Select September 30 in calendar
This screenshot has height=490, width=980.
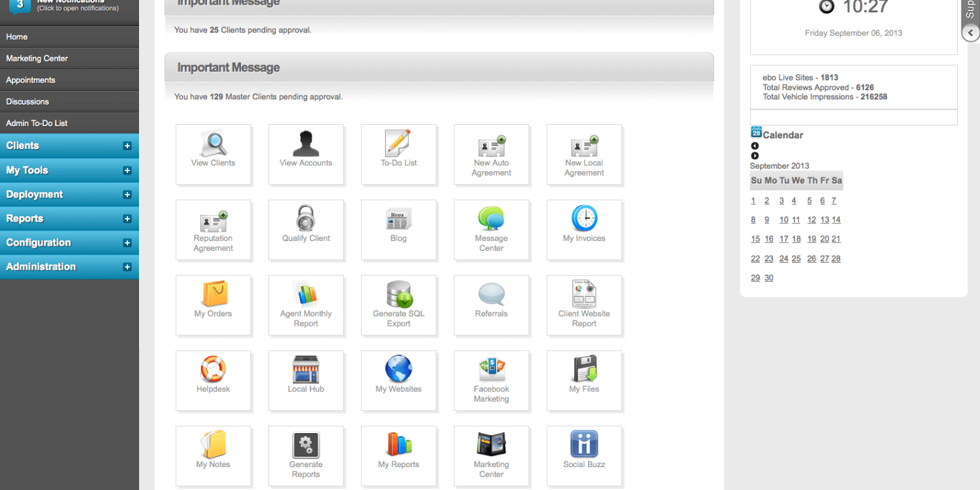(769, 278)
